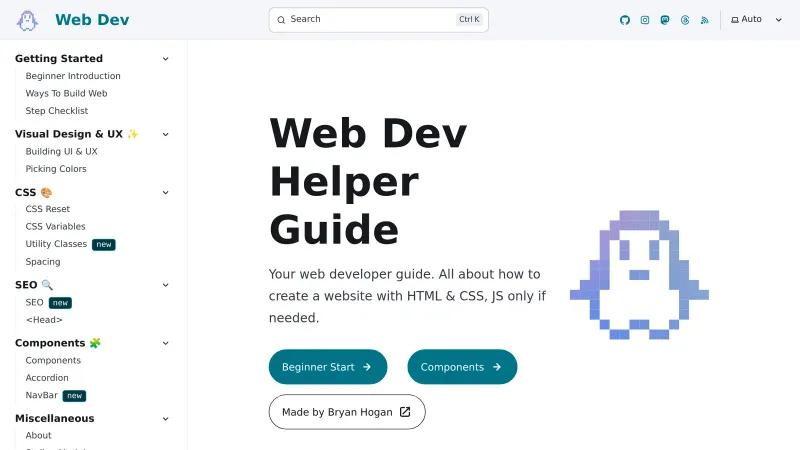Open the GitHub icon link
Screen dimensions: 800x450
point(625,20)
